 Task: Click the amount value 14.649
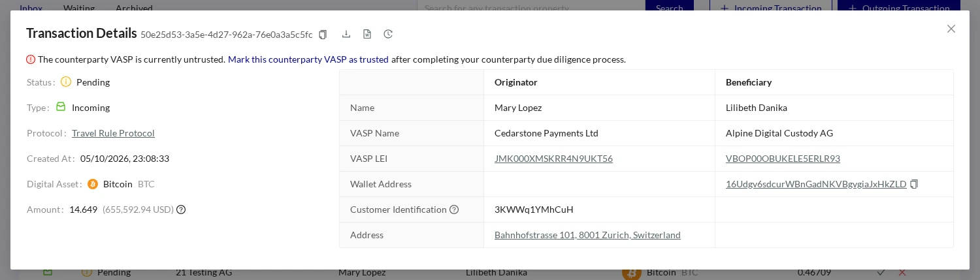[83, 210]
